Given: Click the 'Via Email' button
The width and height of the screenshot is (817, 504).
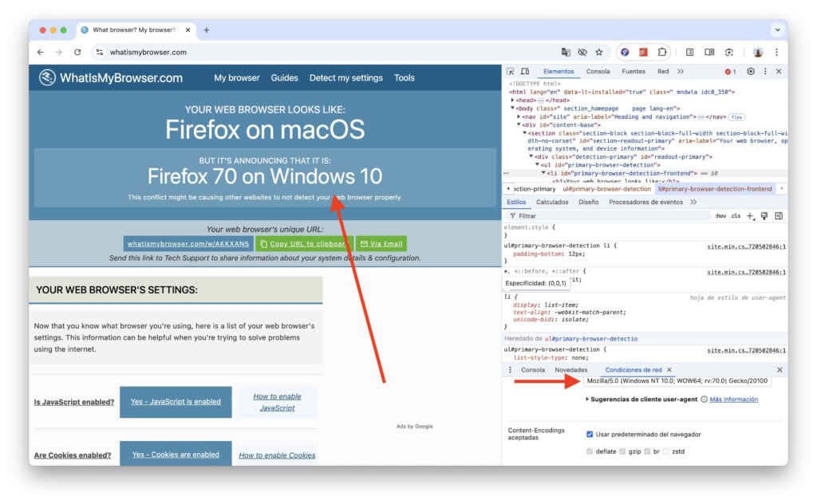Looking at the screenshot, I should coord(381,244).
